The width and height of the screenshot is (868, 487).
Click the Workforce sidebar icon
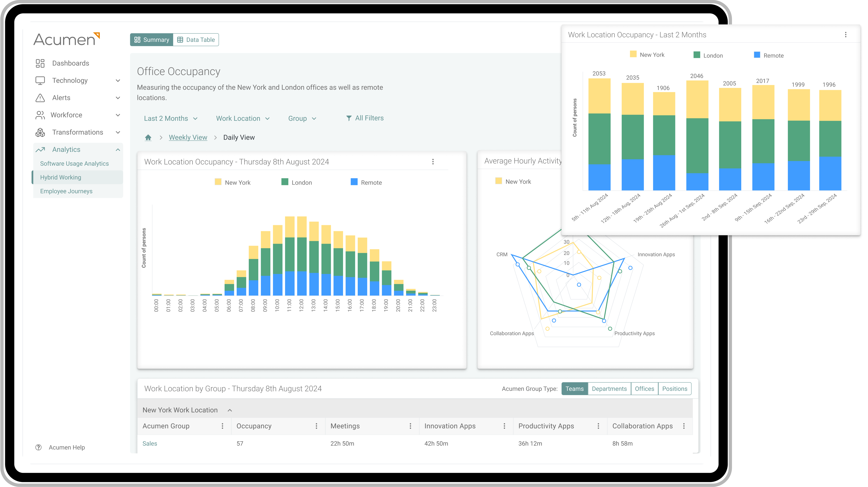tap(40, 114)
